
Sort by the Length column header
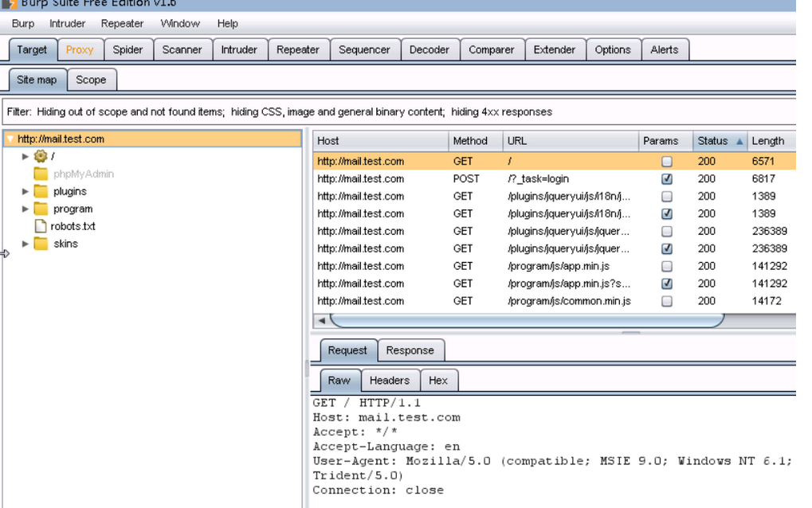[x=771, y=141]
